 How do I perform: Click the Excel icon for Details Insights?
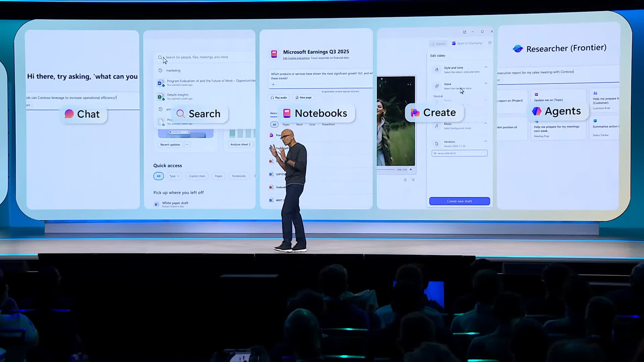click(161, 97)
